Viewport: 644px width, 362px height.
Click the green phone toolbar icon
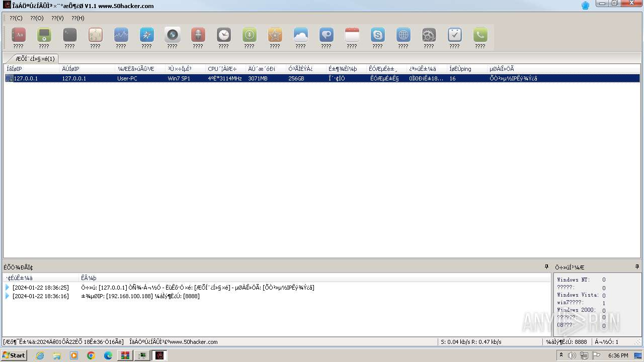[x=480, y=35]
